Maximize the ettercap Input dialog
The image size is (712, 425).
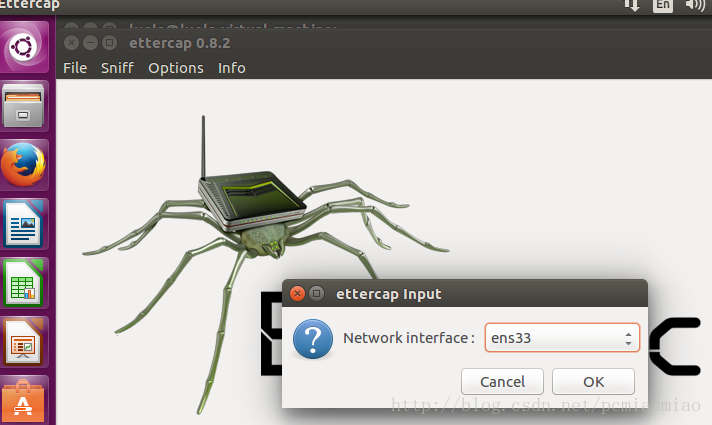click(x=316, y=294)
